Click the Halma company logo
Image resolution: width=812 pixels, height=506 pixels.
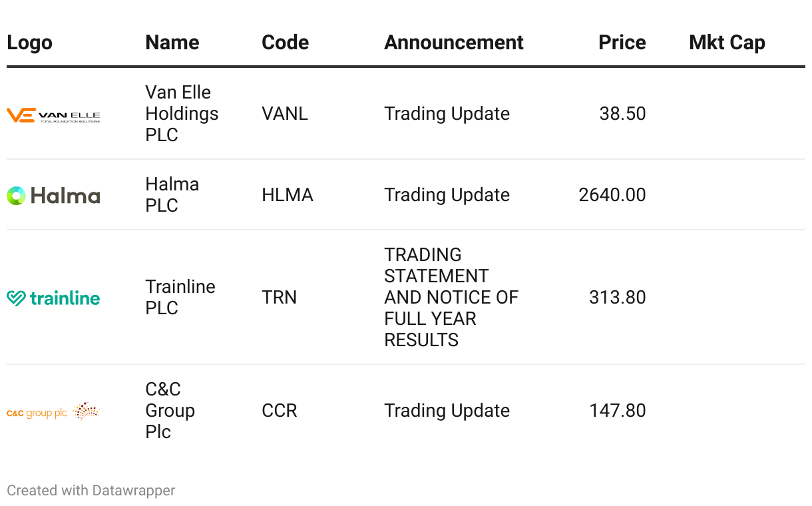point(53,195)
